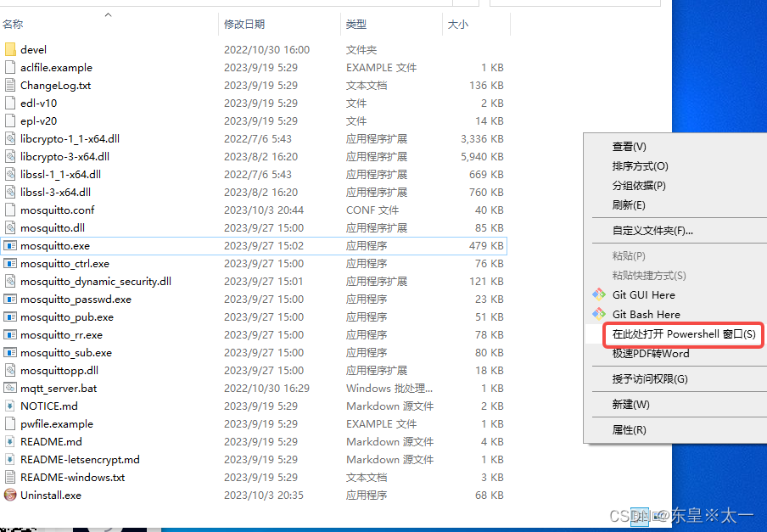767x532 pixels.
Task: Click the aclfile.example file icon
Action: (10, 68)
